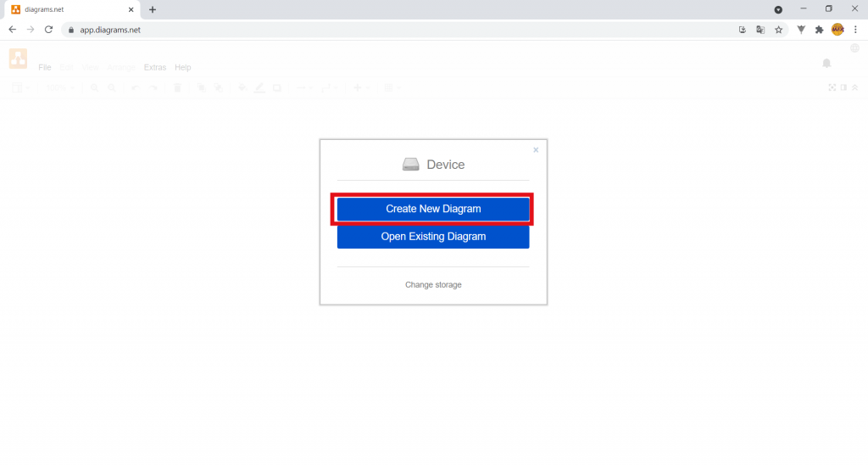Viewport: 868px width, 465px height.
Task: Open a new browser tab
Action: [153, 9]
